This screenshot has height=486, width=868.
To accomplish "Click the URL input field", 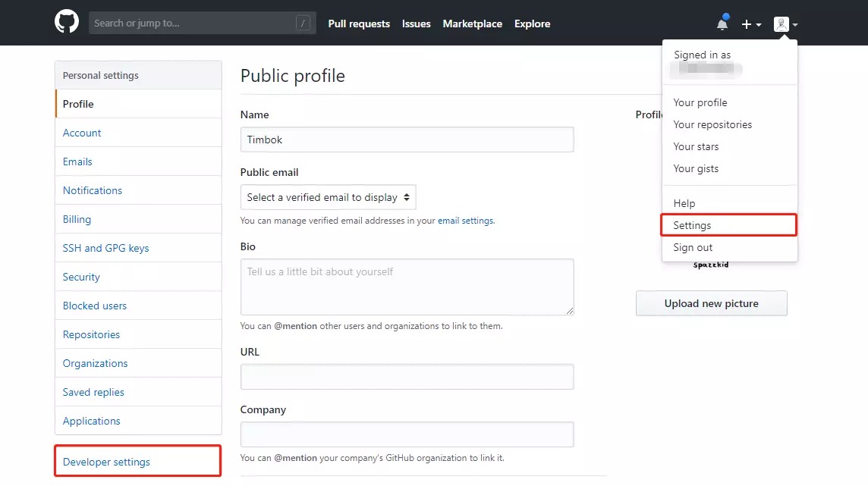I will click(407, 377).
